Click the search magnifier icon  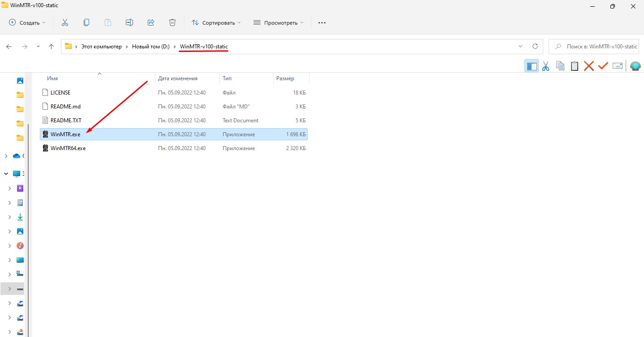coord(558,46)
